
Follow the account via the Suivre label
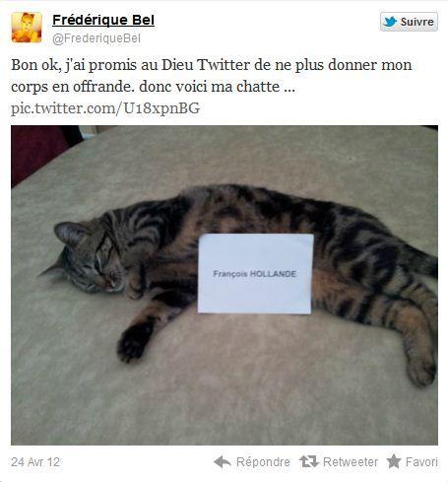(416, 22)
